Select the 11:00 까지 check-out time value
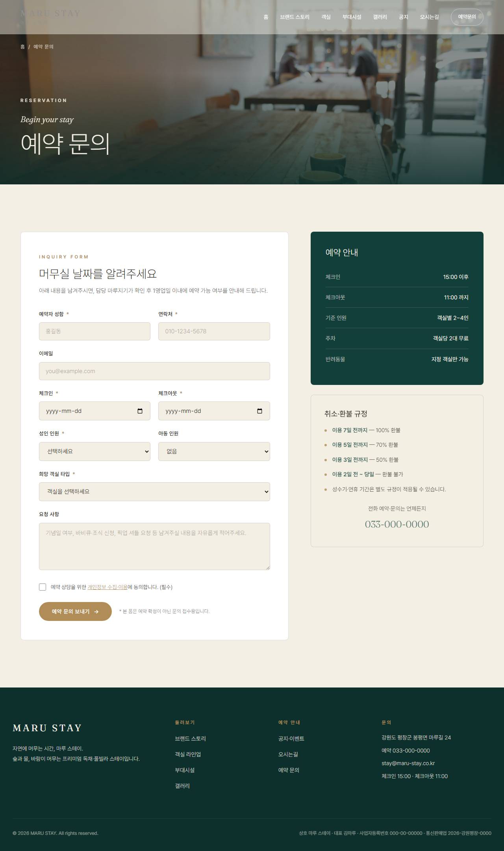The height and width of the screenshot is (851, 504). (456, 297)
